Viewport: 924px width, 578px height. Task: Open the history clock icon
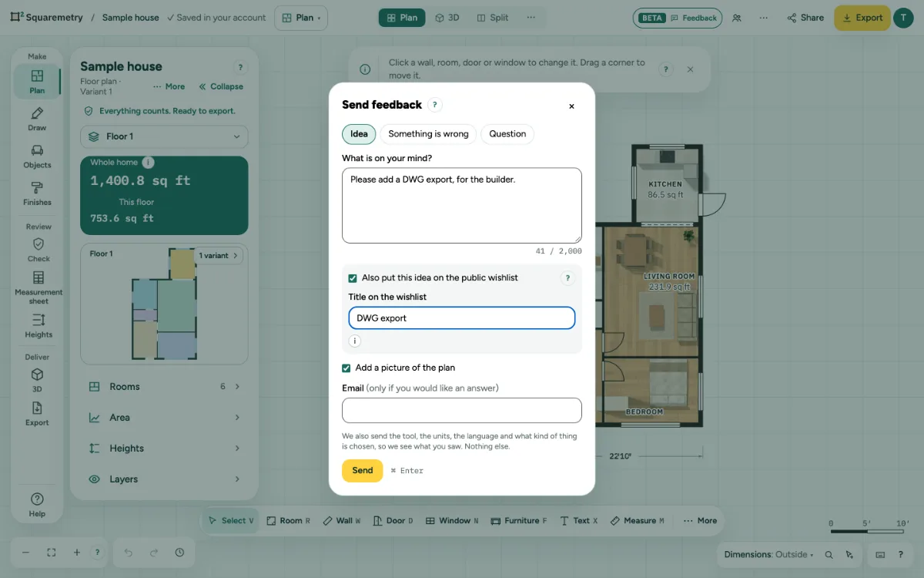tap(179, 553)
